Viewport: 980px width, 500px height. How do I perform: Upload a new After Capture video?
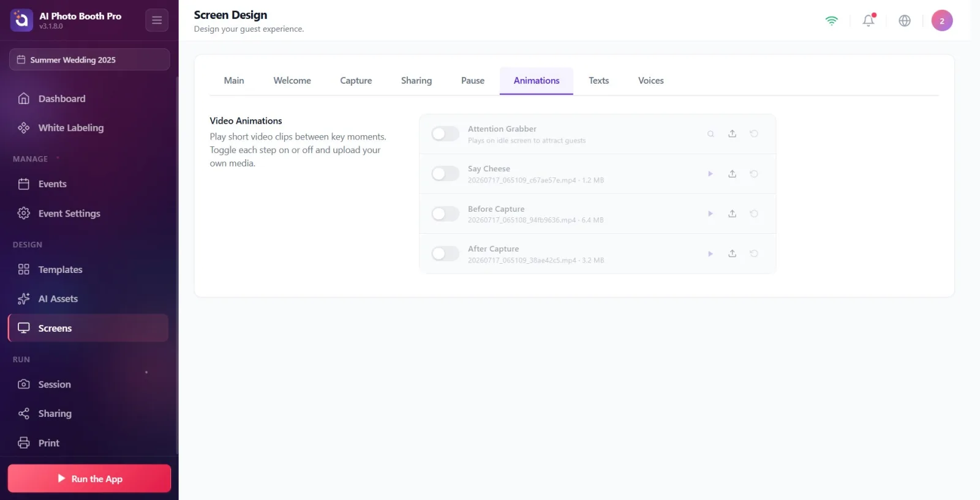pos(732,253)
